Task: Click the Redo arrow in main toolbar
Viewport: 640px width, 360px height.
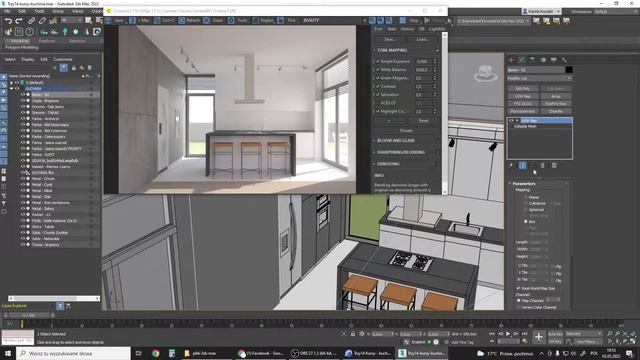Action: (x=18, y=20)
